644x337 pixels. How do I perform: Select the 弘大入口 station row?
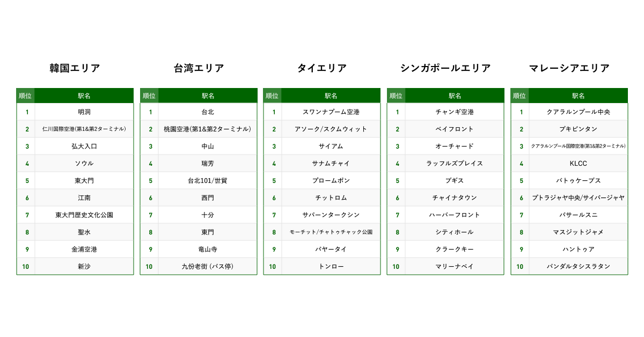tap(84, 146)
